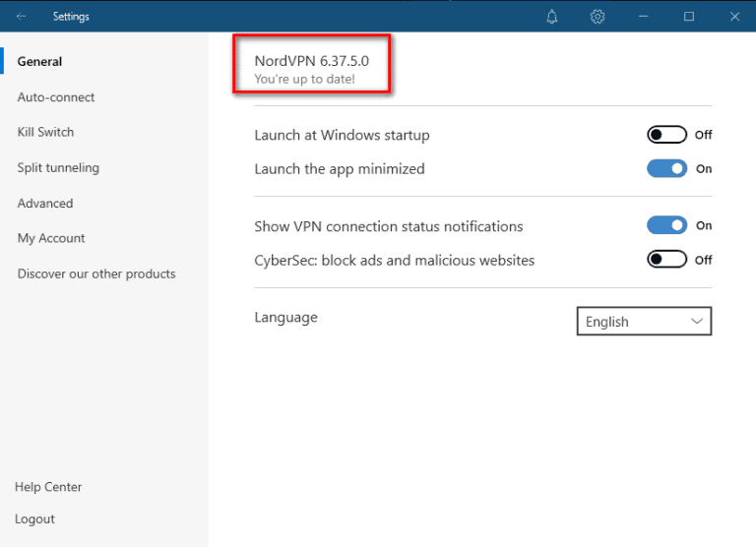Open Split tunneling section
This screenshot has height=547, width=756.
click(58, 167)
